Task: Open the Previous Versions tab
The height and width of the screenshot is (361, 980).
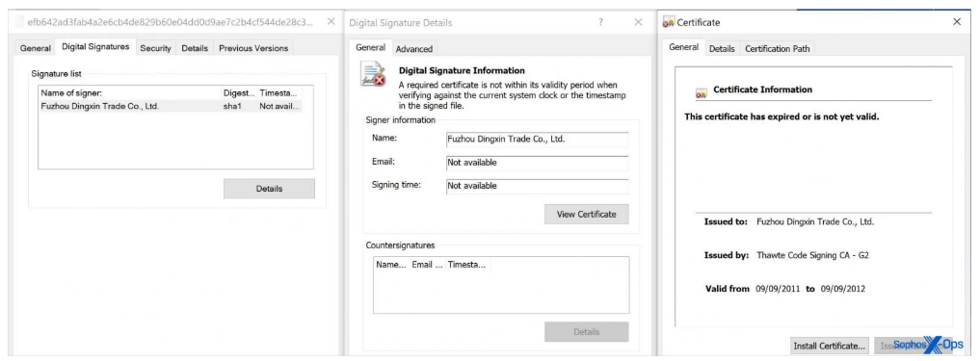Action: click(253, 48)
